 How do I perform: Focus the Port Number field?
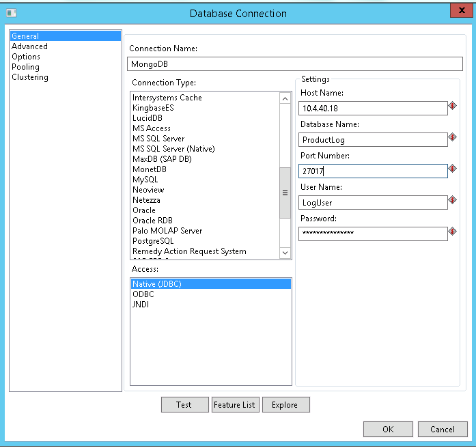373,171
